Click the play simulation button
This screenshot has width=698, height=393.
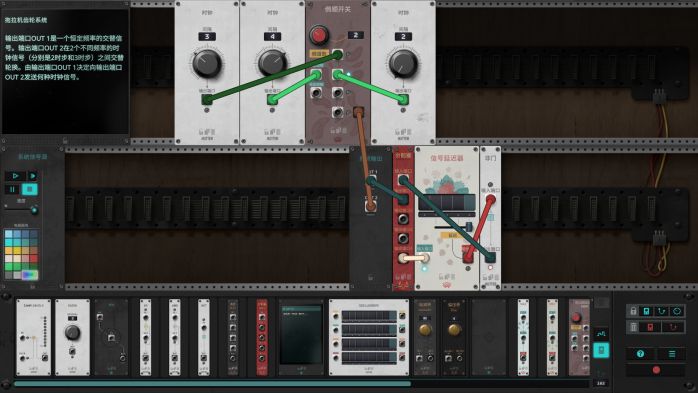click(15, 176)
